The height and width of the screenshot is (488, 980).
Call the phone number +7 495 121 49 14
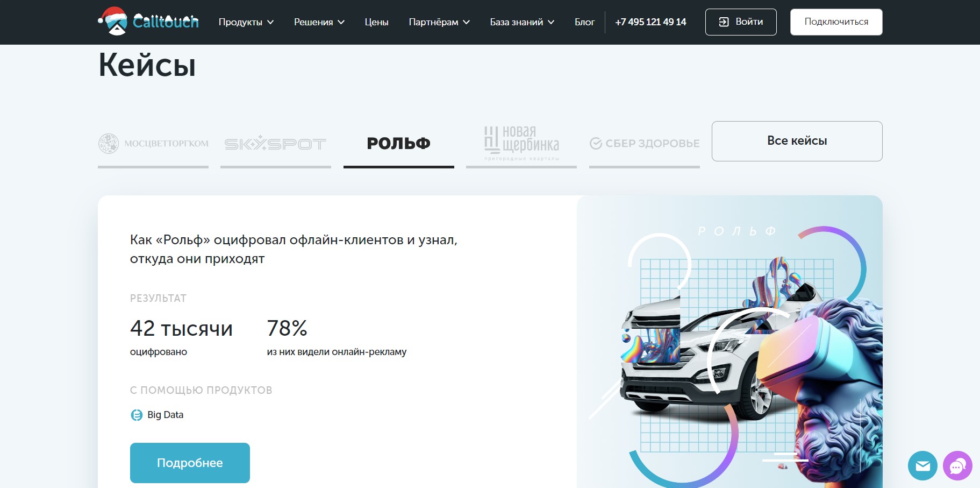pyautogui.click(x=650, y=22)
